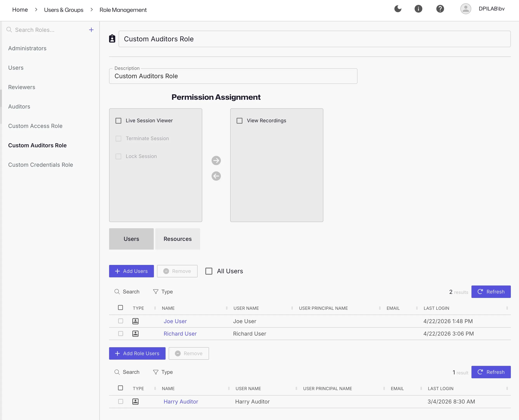Click the Add Role Users button
Viewport: 519px width, 420px height.
pyautogui.click(x=137, y=353)
